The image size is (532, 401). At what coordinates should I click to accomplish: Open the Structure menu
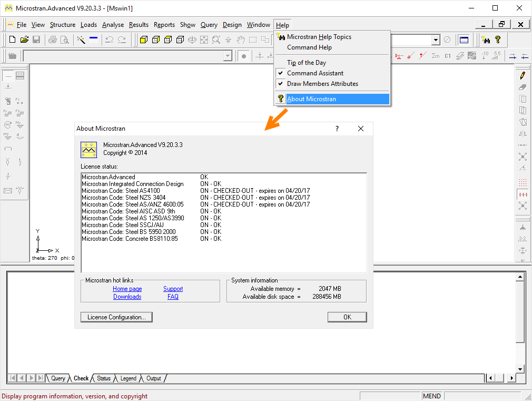point(63,25)
